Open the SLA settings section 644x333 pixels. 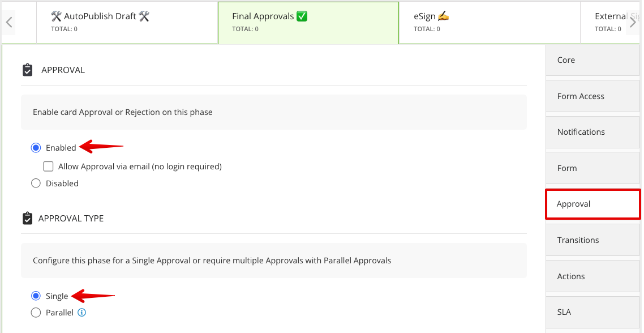click(x=593, y=312)
